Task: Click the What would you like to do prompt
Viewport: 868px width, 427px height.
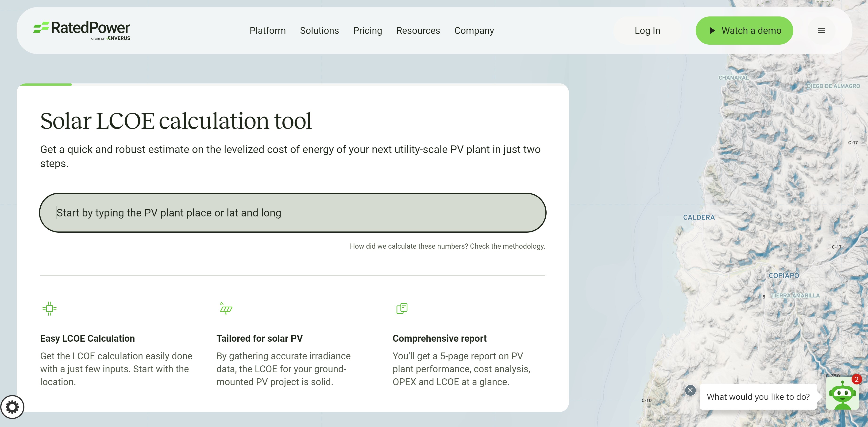Action: 758,397
